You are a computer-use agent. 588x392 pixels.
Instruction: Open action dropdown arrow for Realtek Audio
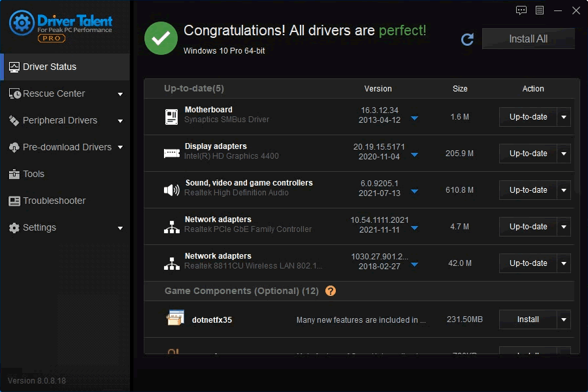564,190
